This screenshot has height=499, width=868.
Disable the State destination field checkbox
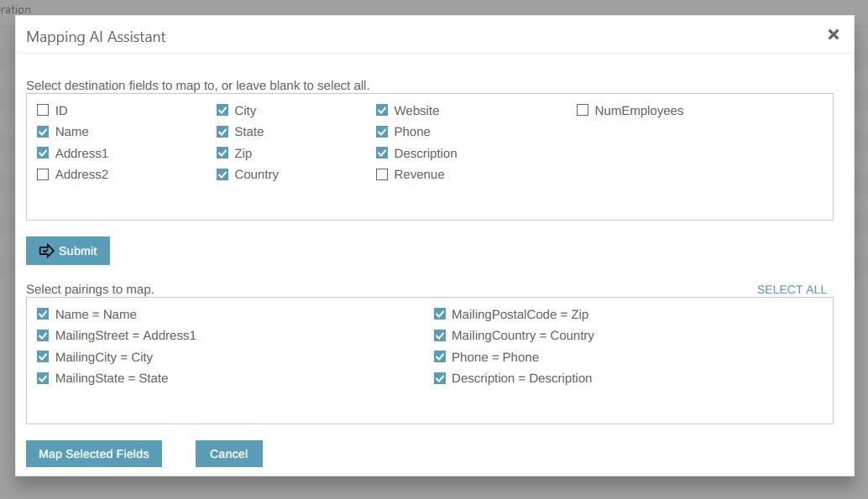[x=223, y=131]
